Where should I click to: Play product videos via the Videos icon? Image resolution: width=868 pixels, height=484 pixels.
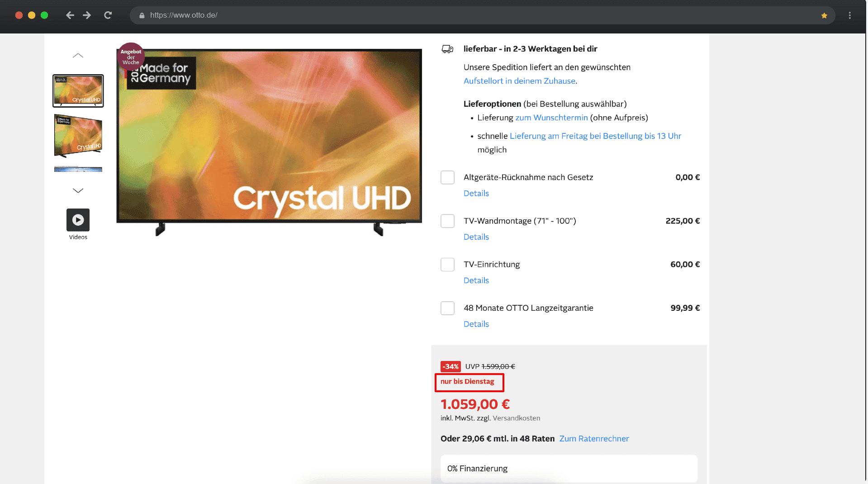(x=78, y=220)
